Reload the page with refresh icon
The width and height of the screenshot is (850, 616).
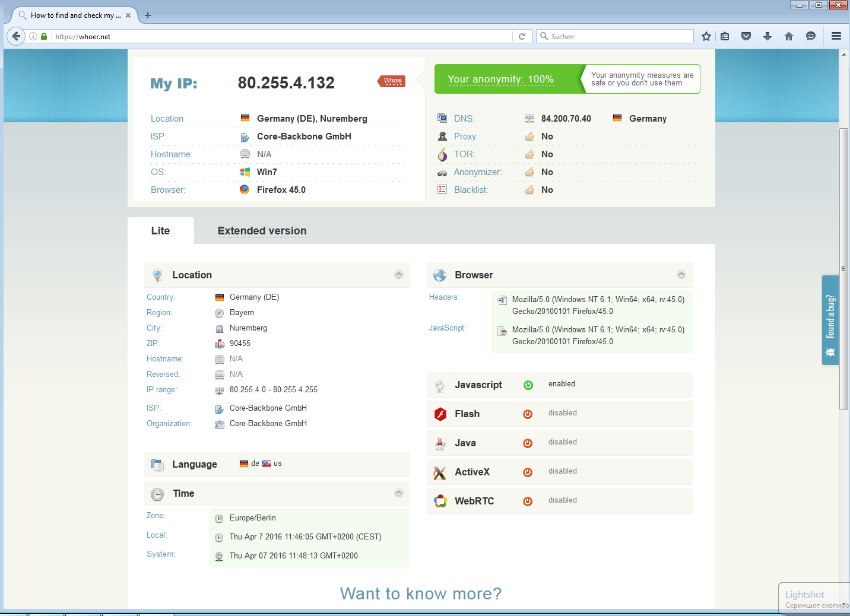(x=522, y=36)
